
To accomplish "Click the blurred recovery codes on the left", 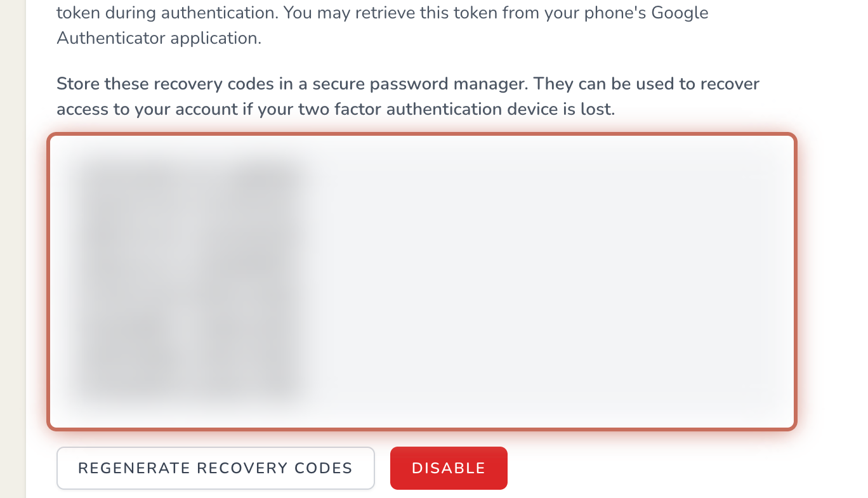I will [x=190, y=279].
